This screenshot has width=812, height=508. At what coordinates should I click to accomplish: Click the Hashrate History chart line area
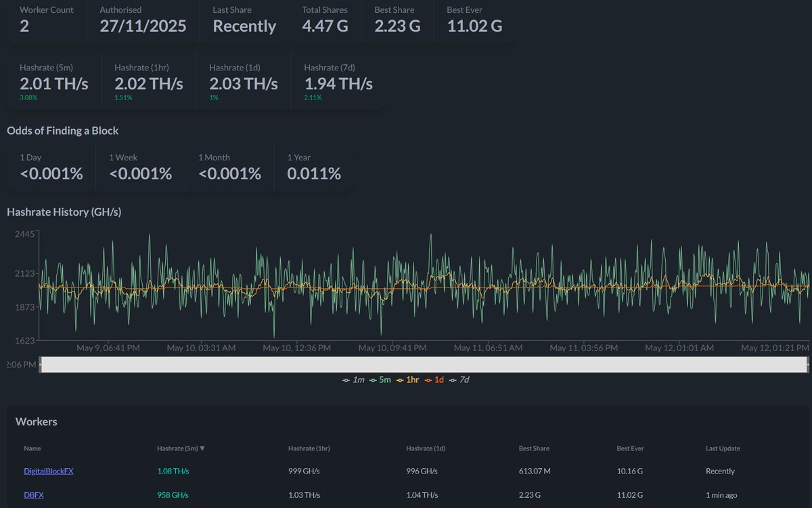[x=424, y=287]
